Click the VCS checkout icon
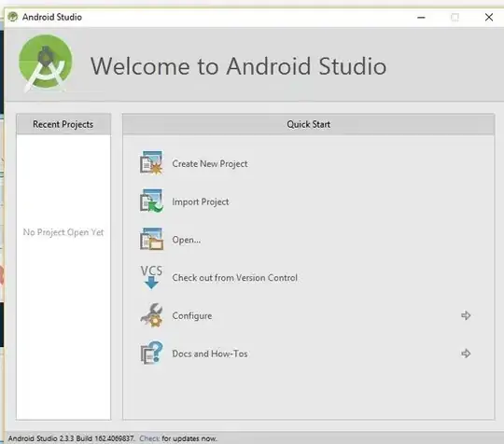The image size is (504, 444). (x=151, y=277)
